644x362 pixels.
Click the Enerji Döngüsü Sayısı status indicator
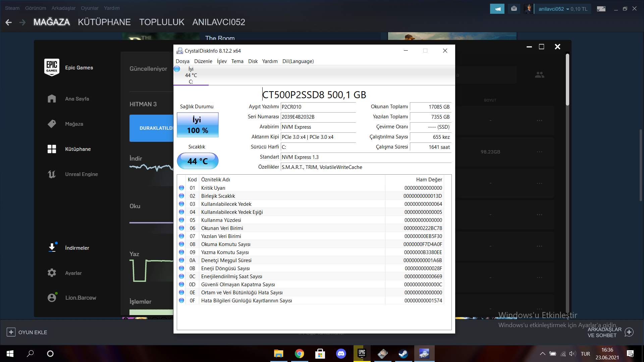tap(181, 268)
